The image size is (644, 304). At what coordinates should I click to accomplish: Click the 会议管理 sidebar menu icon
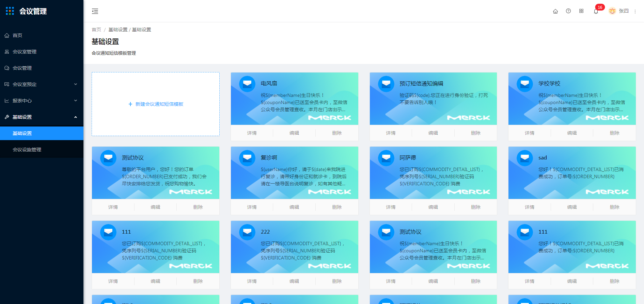pyautogui.click(x=7, y=68)
